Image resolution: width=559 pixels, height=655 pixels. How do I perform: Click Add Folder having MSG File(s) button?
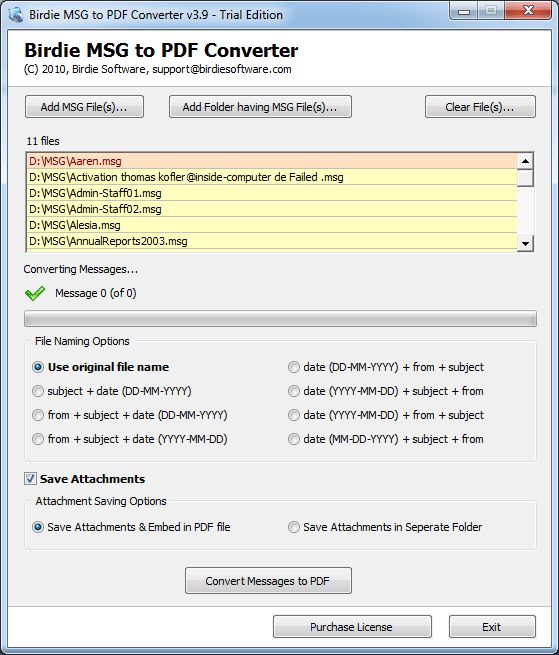(x=260, y=107)
